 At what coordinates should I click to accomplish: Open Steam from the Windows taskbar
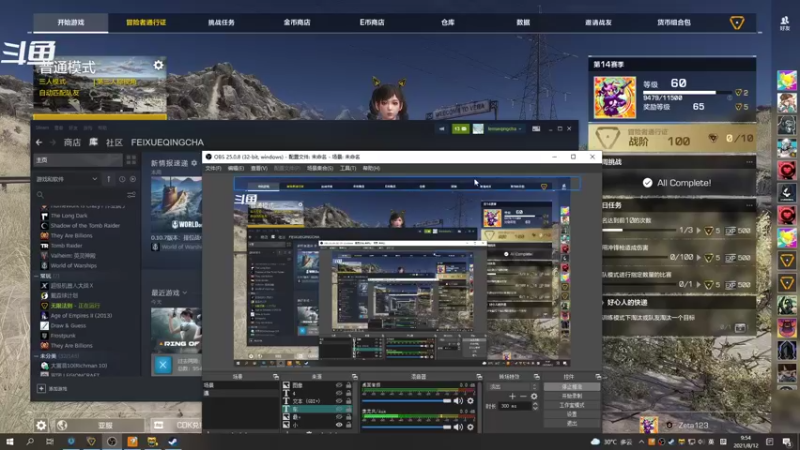pyautogui.click(x=173, y=441)
